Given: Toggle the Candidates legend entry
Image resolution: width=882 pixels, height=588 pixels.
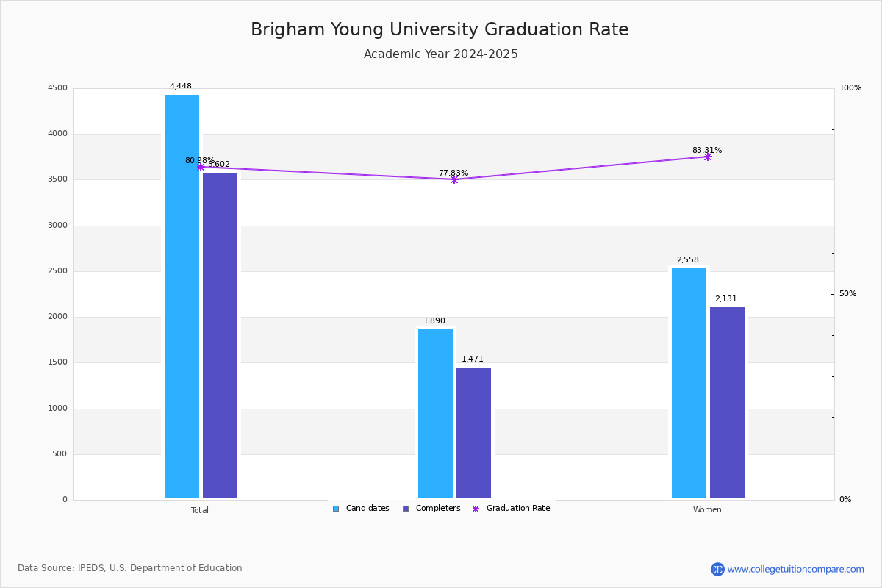Looking at the screenshot, I should pos(361,509).
